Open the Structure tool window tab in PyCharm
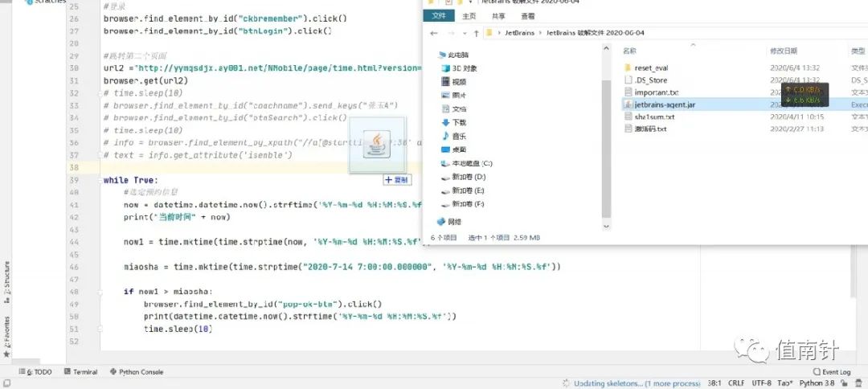The width and height of the screenshot is (868, 389). pyautogui.click(x=6, y=281)
